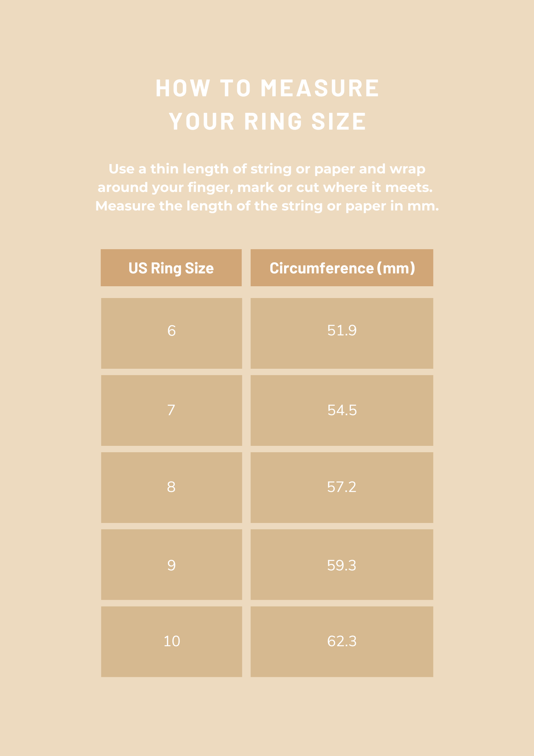Choose the 59.3 circumference cell
This screenshot has width=534, height=756.
342,565
